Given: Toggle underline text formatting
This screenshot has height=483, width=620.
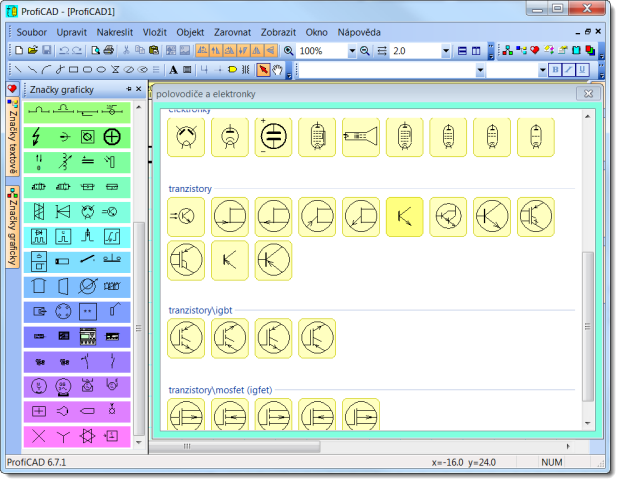Looking at the screenshot, I should (x=582, y=70).
